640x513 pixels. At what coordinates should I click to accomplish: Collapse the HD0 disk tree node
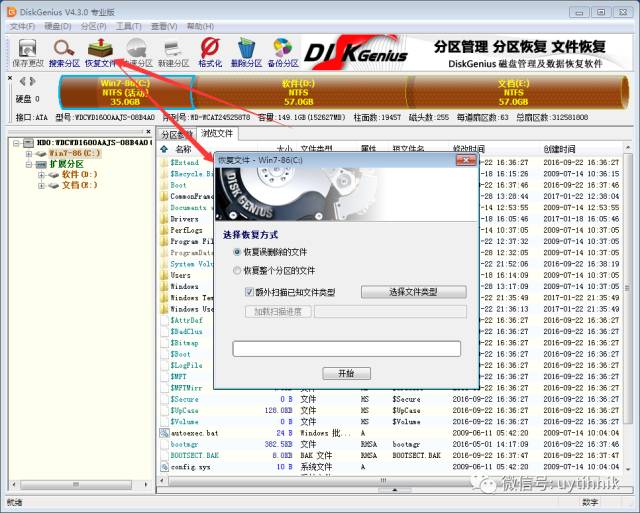pos(16,143)
